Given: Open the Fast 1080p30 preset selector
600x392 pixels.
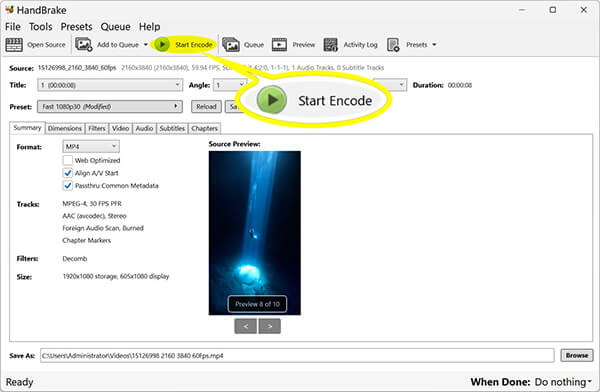Looking at the screenshot, I should tap(110, 106).
